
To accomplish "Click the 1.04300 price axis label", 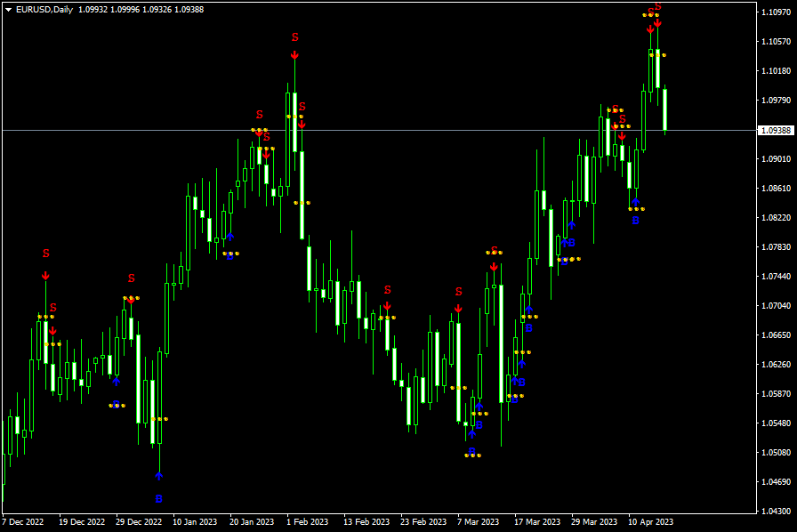I will pos(777,512).
